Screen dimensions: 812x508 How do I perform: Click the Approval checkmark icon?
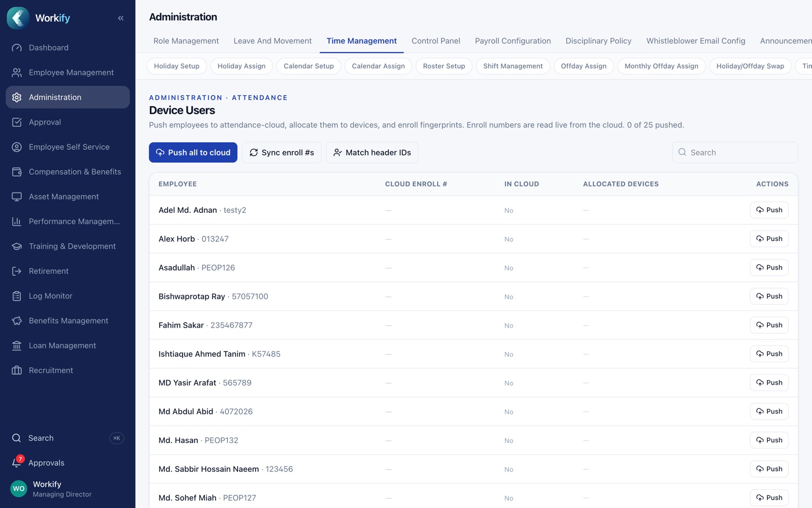tap(17, 122)
